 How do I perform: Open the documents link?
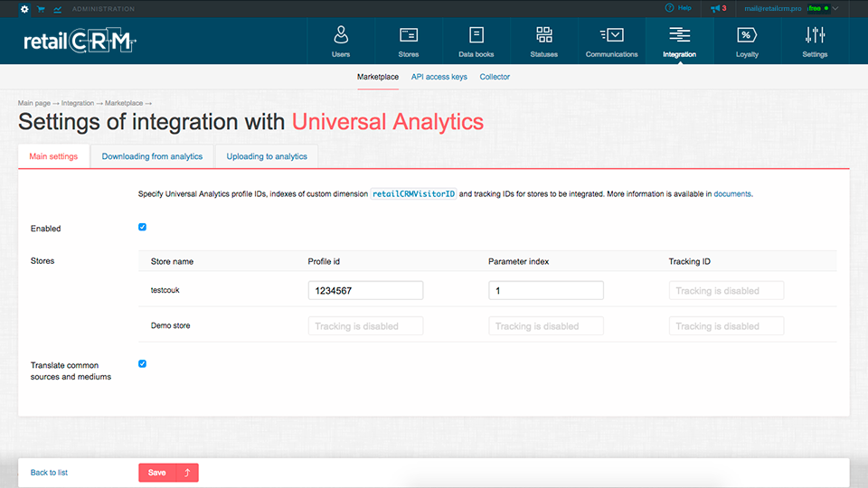pyautogui.click(x=732, y=193)
